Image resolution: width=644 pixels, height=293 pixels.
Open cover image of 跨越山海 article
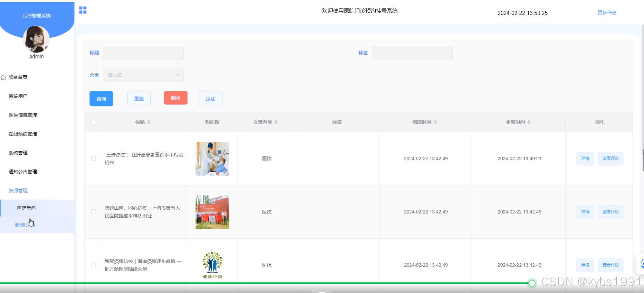212,212
